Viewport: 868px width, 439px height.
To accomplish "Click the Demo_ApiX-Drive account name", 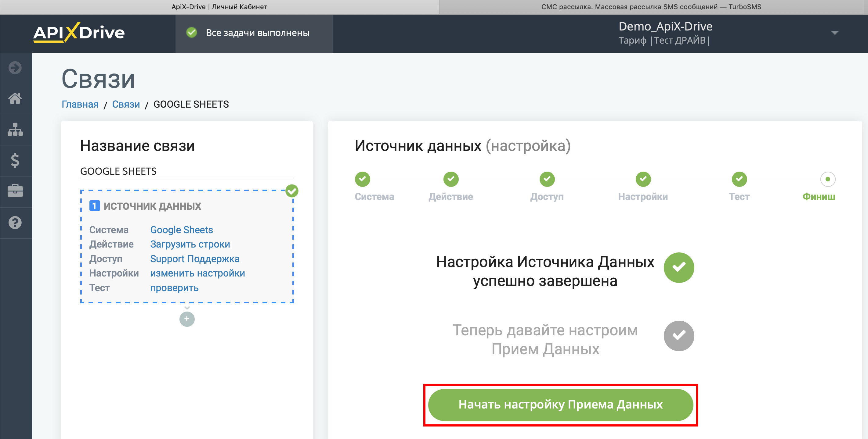I will [x=665, y=26].
